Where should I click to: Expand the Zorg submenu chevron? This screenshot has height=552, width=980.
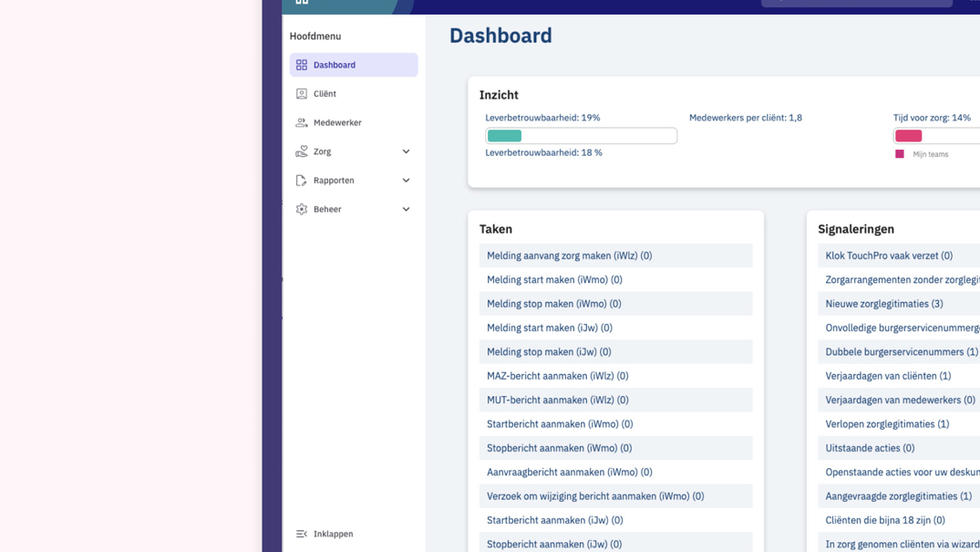pyautogui.click(x=406, y=151)
